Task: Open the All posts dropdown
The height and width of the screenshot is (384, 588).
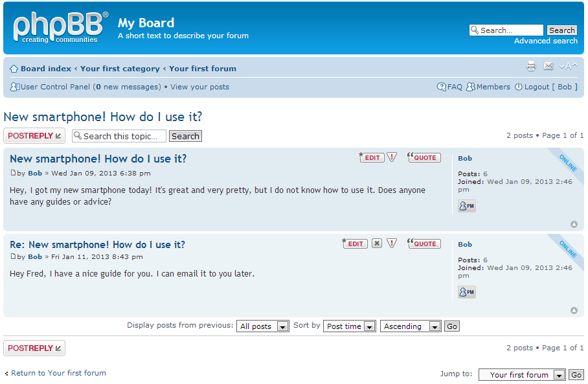Action: 263,326
